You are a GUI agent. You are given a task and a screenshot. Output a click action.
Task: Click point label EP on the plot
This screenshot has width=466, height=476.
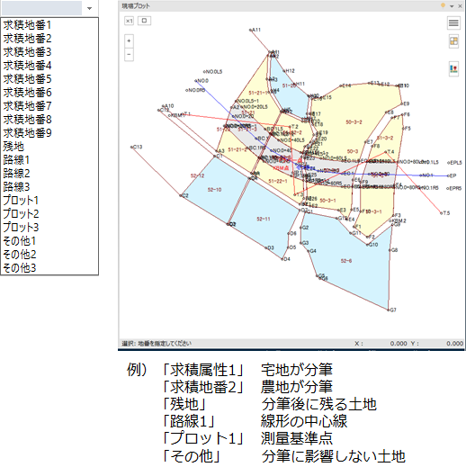(453, 175)
